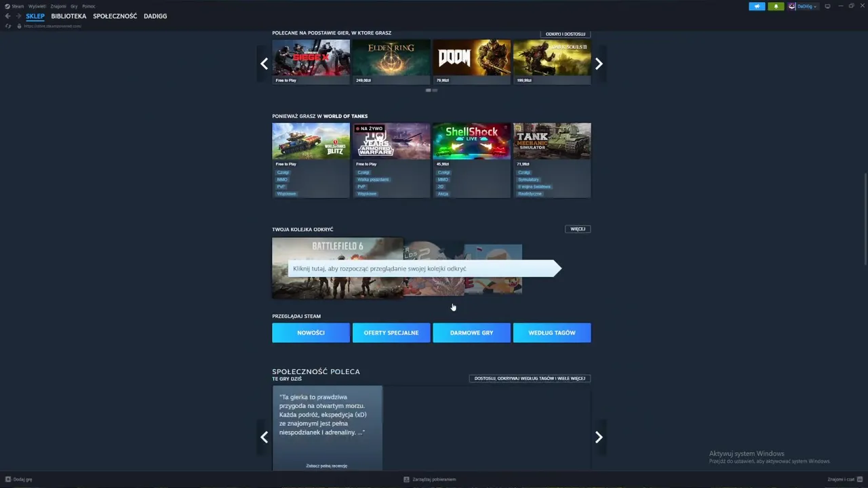Open Znajomi i czat in the bottom bar
This screenshot has height=488, width=868.
pyautogui.click(x=841, y=479)
